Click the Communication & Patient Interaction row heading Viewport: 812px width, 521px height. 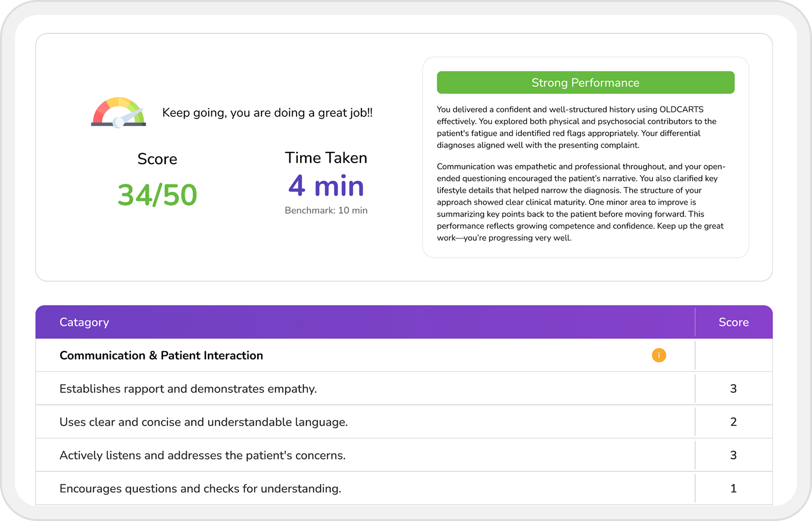point(161,355)
